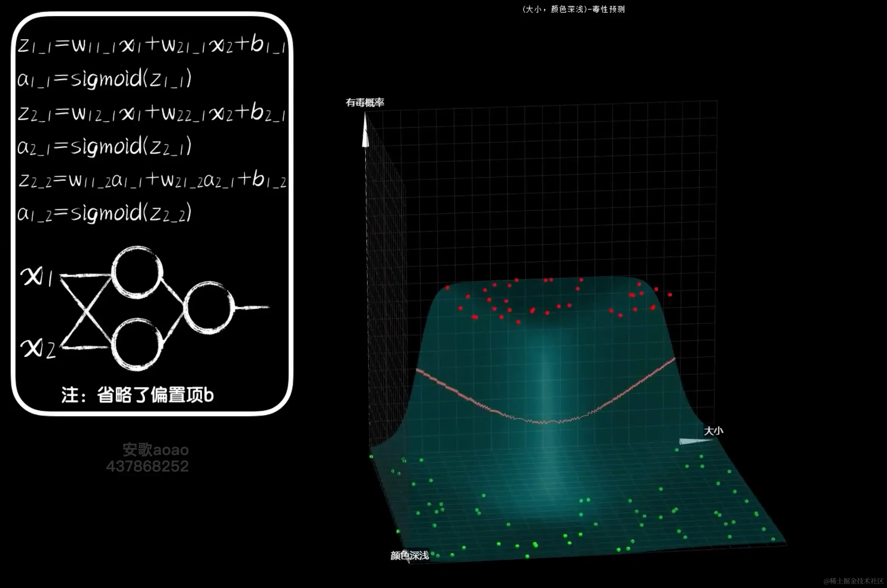Select the 颜色深浅 axis label
This screenshot has height=588, width=887.
410,556
